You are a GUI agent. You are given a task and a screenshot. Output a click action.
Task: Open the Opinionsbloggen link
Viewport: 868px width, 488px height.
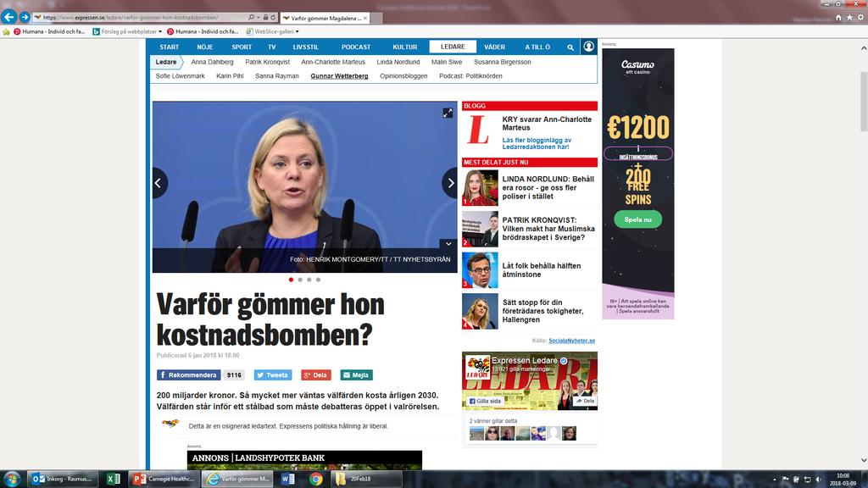tap(403, 75)
